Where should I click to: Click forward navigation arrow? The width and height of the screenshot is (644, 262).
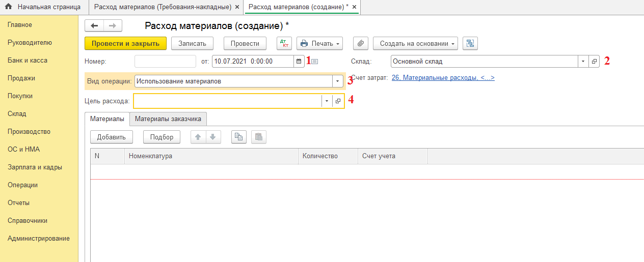(113, 26)
